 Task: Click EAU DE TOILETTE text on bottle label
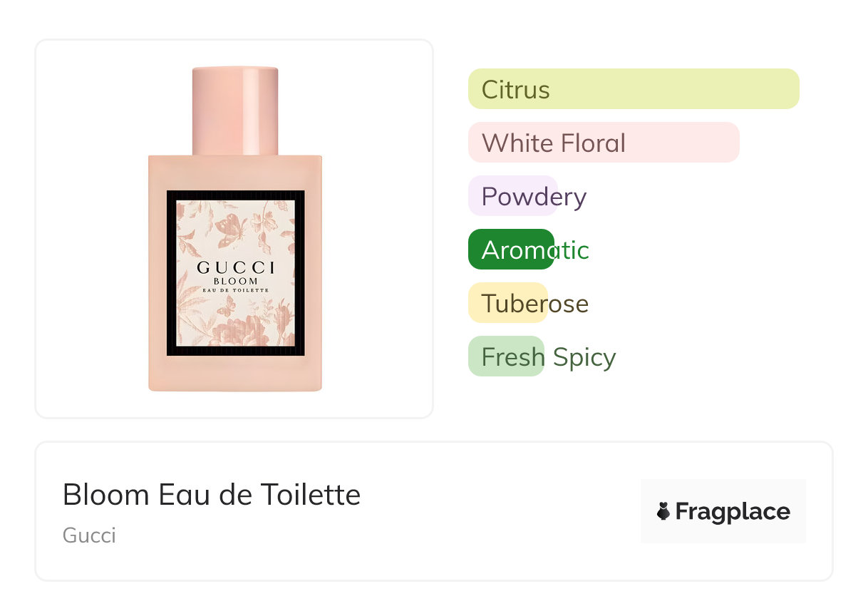pos(235,290)
